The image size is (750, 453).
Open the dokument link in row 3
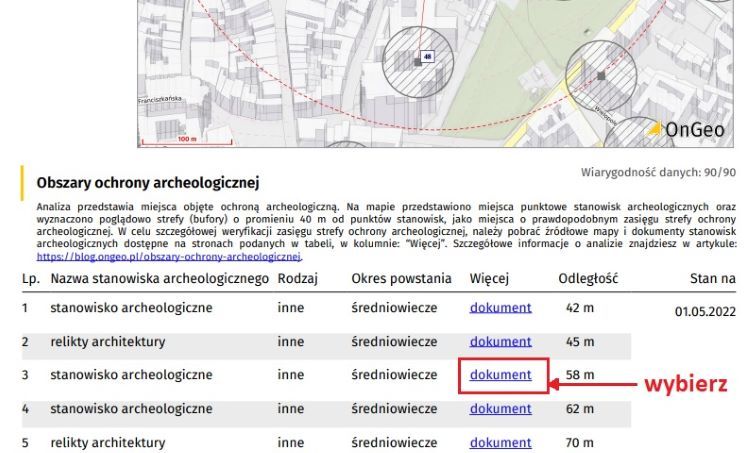[x=500, y=375]
